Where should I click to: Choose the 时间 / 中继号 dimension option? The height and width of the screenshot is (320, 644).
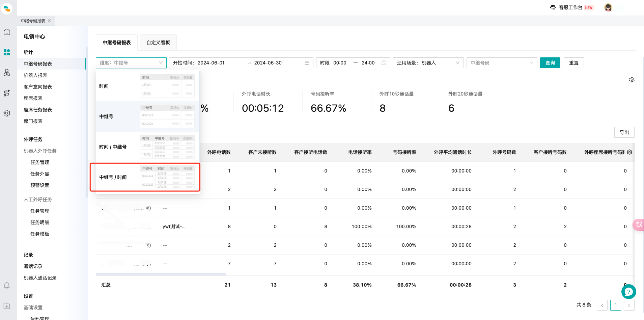pyautogui.click(x=147, y=147)
